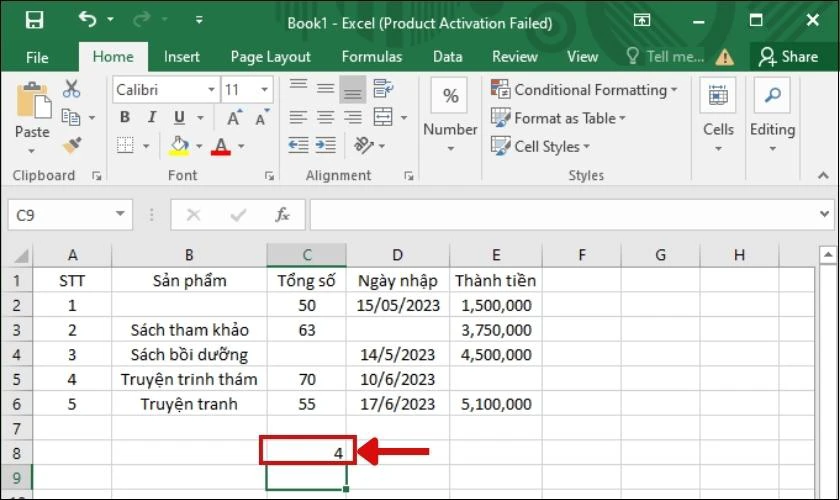Open Alignment settings dialog launcher
Image resolution: width=840 pixels, height=500 pixels.
[409, 176]
